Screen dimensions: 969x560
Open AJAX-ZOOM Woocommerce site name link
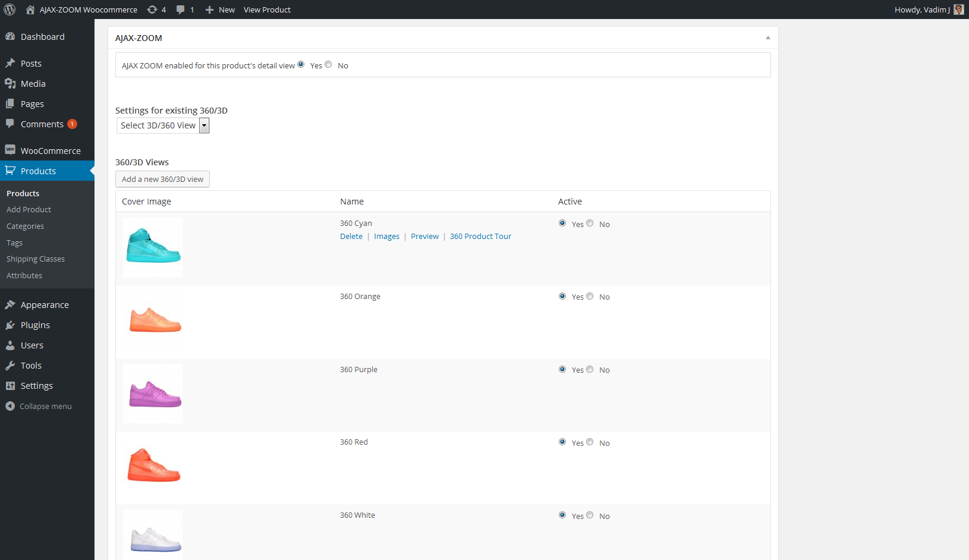click(89, 10)
